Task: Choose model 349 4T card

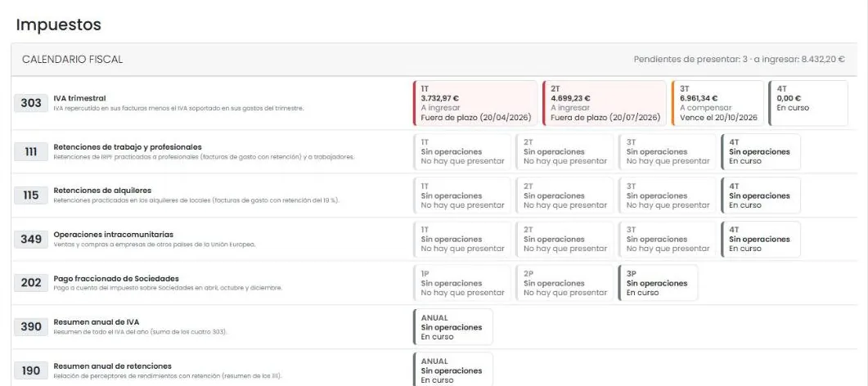Action: click(761, 240)
